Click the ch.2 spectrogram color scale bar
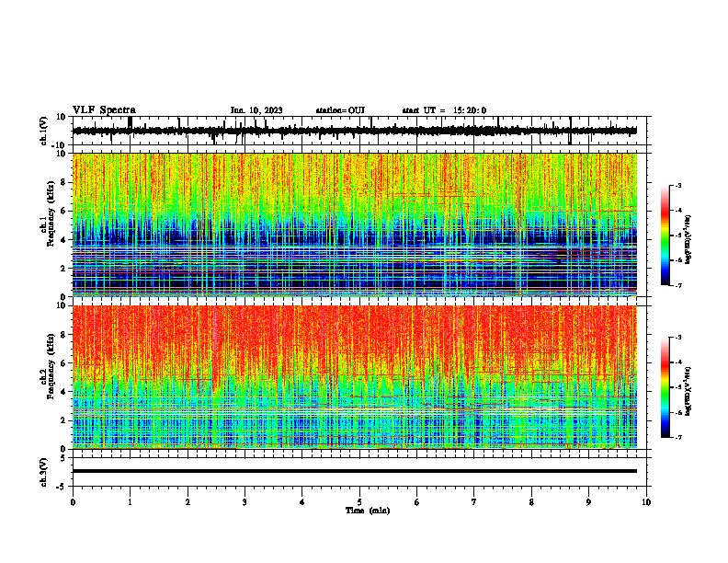Image resolution: width=728 pixels, height=563 pixels. pos(665,387)
